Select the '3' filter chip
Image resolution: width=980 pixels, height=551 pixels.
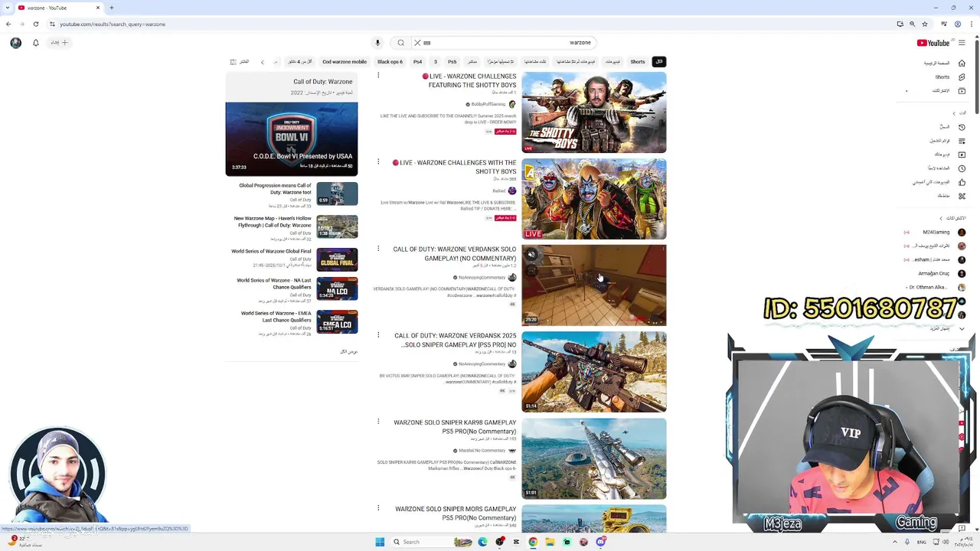click(435, 62)
